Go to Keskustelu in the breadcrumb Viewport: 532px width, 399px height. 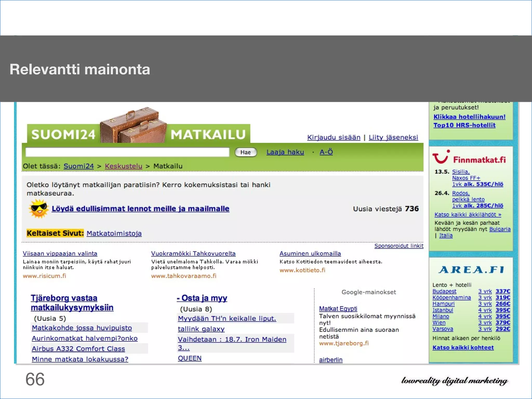pyautogui.click(x=123, y=166)
